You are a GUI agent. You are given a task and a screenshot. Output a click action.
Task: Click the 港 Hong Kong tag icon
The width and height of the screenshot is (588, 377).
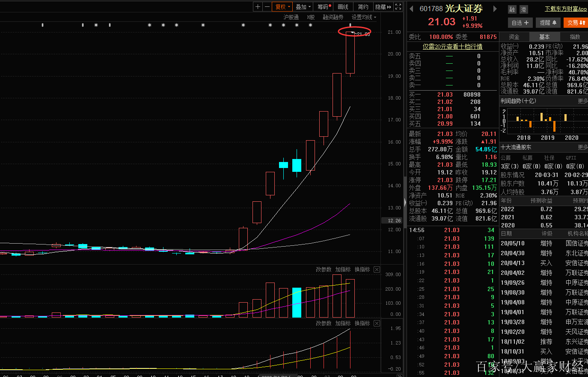tap(524, 9)
